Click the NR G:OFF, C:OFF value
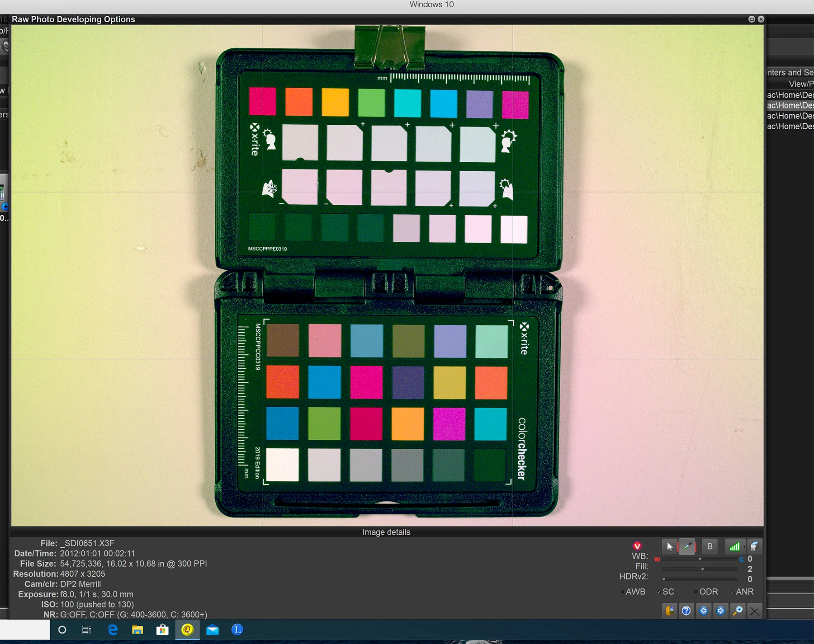 point(134,615)
